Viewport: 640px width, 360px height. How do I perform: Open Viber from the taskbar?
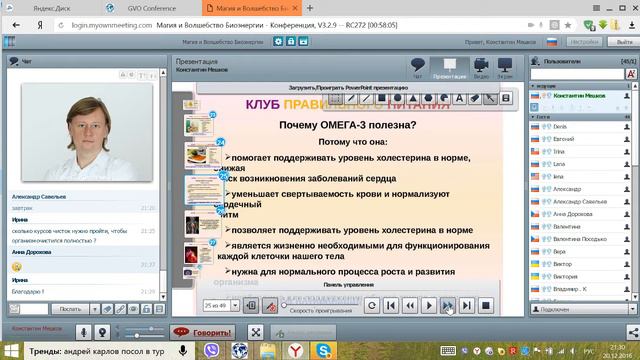[x=211, y=351]
